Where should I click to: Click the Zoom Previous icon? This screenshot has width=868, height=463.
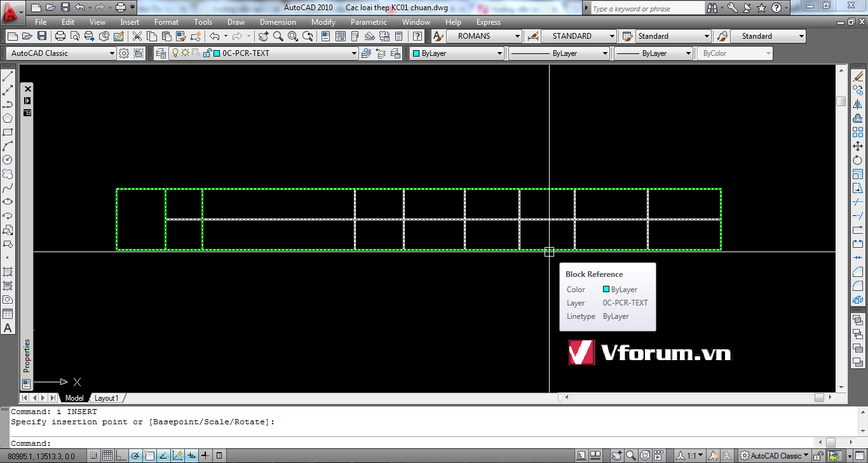click(x=308, y=36)
